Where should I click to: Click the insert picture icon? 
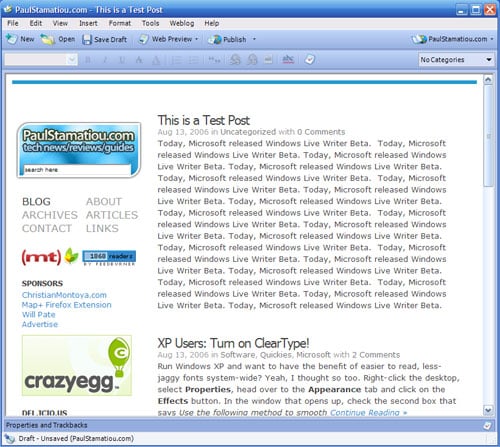(x=268, y=60)
